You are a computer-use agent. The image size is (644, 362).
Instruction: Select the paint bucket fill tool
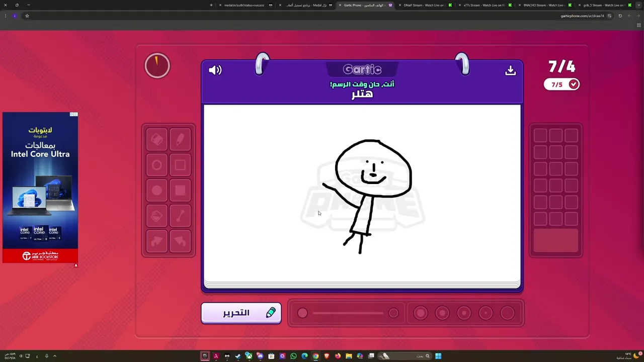(156, 216)
